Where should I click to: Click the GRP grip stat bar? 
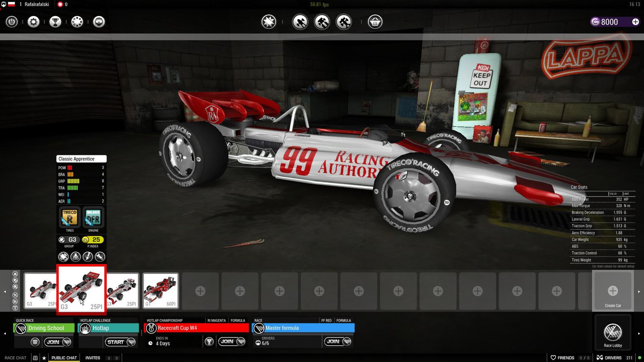81,181
